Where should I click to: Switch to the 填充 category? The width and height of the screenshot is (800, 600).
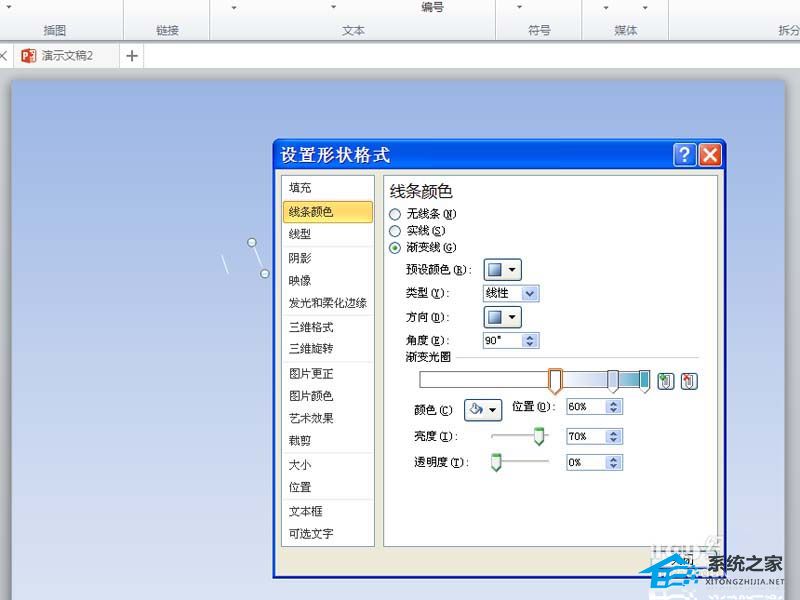(300, 188)
